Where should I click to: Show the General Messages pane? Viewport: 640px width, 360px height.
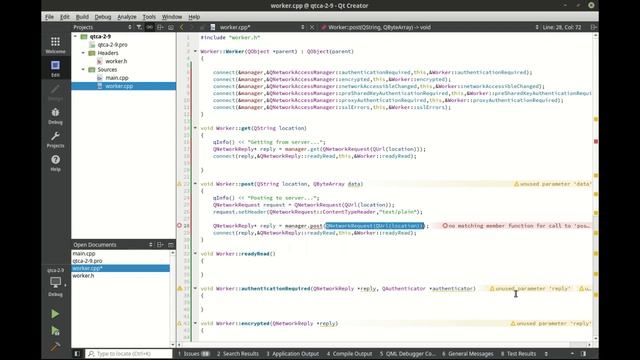click(x=468, y=353)
